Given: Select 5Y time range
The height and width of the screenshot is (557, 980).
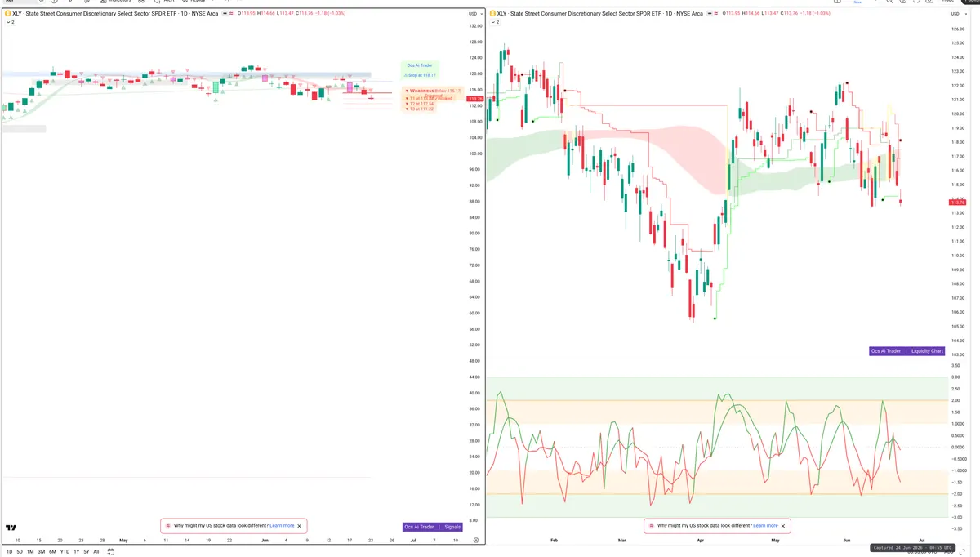Looking at the screenshot, I should (87, 552).
